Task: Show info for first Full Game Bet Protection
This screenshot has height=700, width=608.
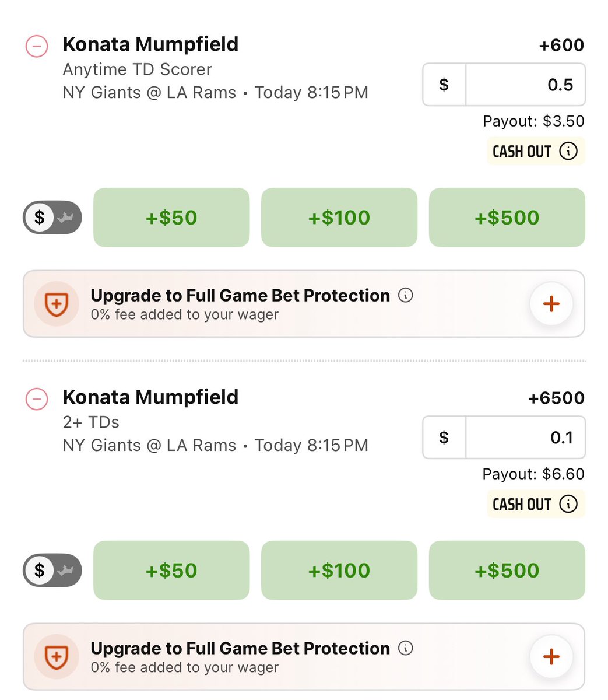Action: (x=406, y=295)
